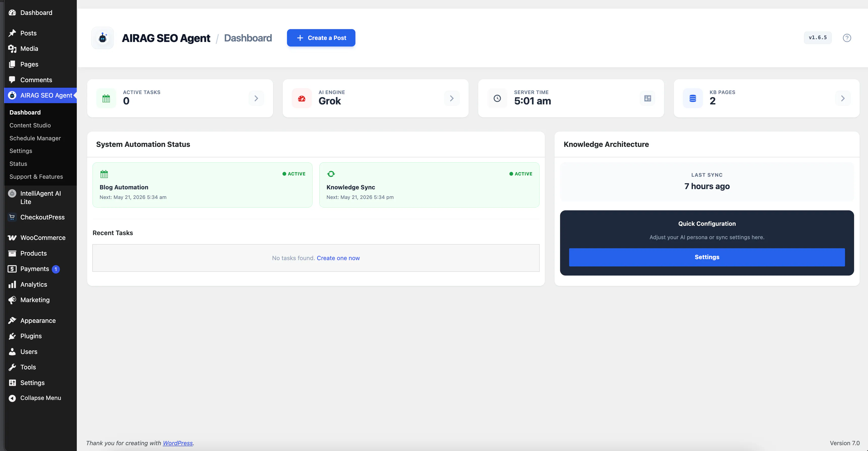Click the Version 7.0 footer text
This screenshot has width=868, height=451.
(x=845, y=443)
